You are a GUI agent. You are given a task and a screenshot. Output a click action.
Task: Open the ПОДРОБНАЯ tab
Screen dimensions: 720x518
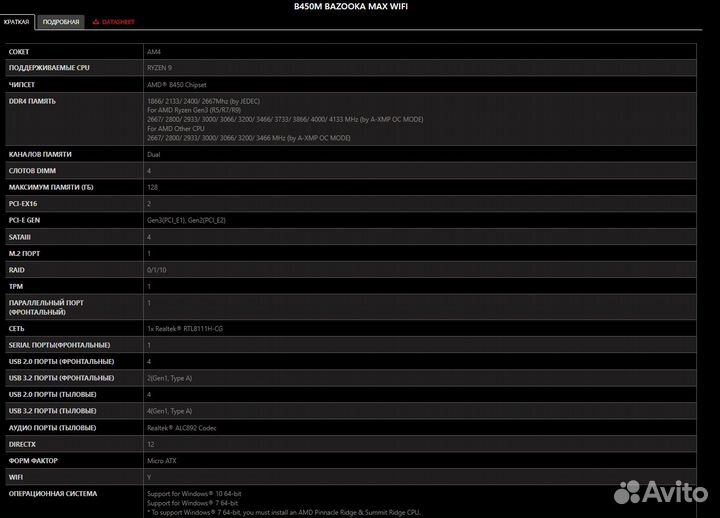[61, 22]
